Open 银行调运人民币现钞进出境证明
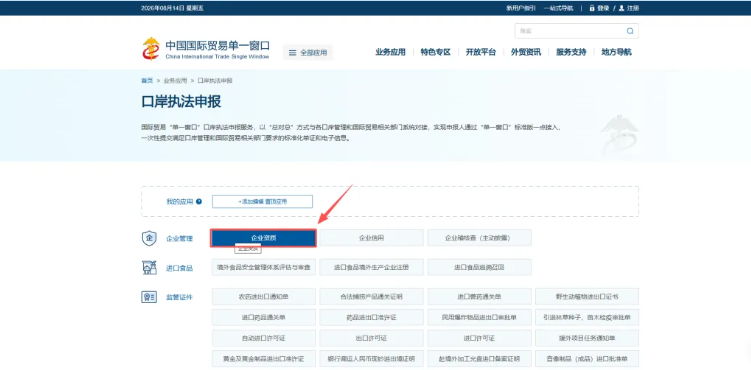This screenshot has width=751, height=370. tap(372, 359)
